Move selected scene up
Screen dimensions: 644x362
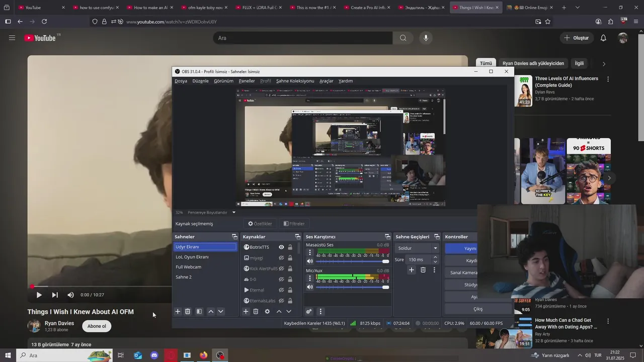click(x=211, y=312)
